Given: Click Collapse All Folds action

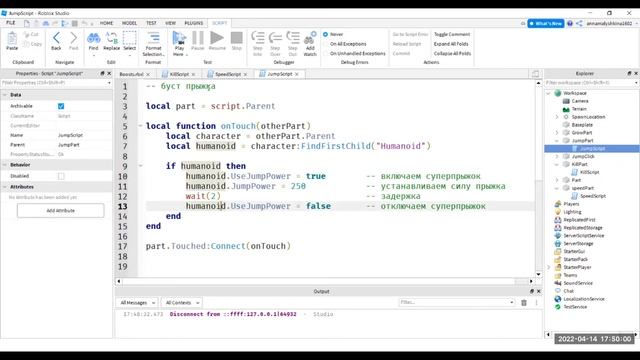Looking at the screenshot, I should (x=452, y=53).
